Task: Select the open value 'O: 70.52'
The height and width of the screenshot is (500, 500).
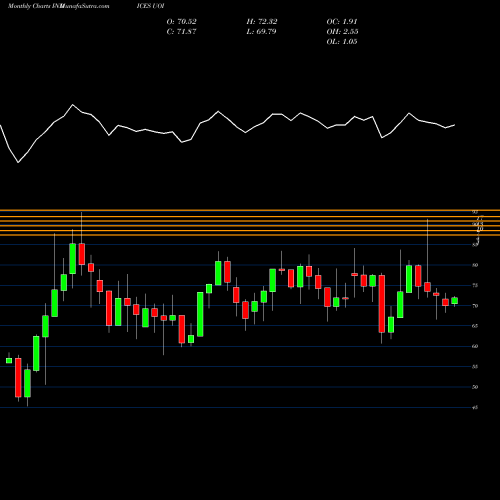Action: tap(181, 22)
